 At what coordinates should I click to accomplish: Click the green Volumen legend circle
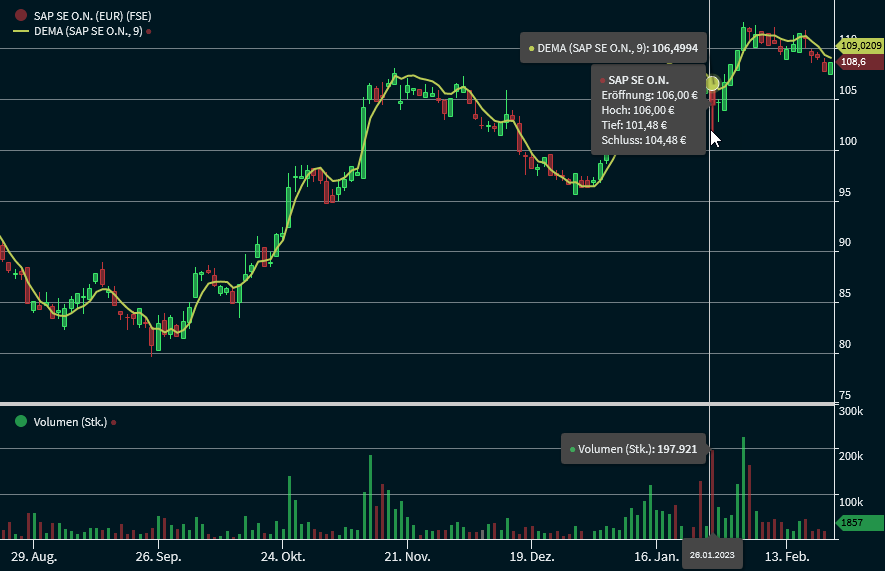click(21, 421)
